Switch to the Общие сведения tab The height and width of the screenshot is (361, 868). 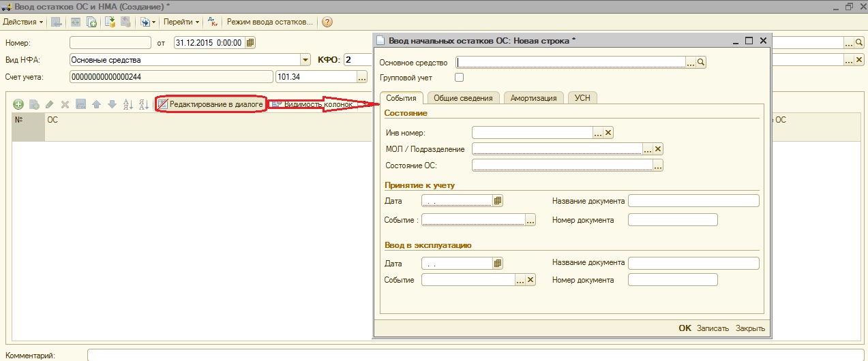click(x=463, y=98)
